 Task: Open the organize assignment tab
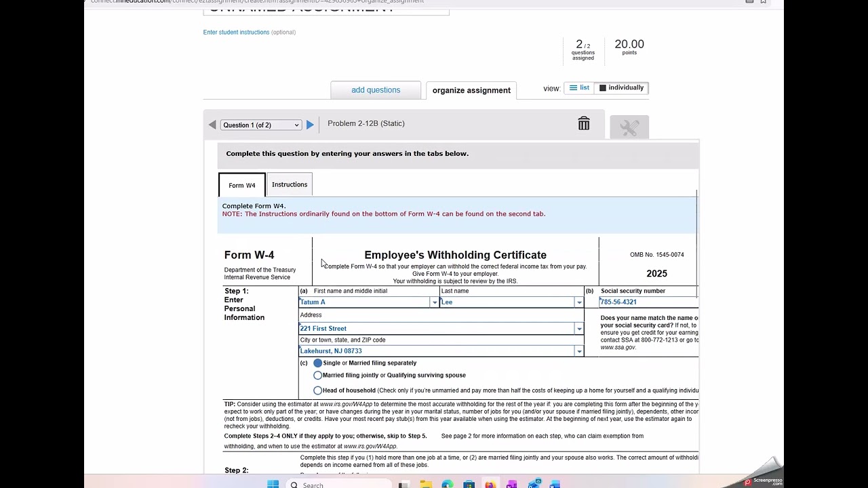pos(471,90)
